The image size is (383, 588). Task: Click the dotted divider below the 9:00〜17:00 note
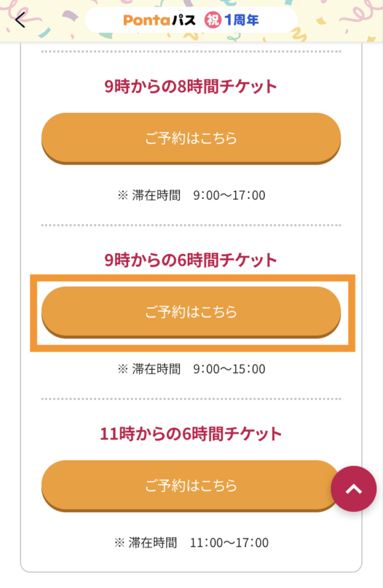click(191, 225)
